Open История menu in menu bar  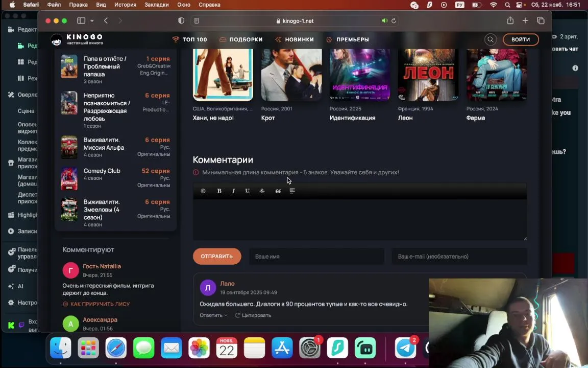[x=125, y=5]
